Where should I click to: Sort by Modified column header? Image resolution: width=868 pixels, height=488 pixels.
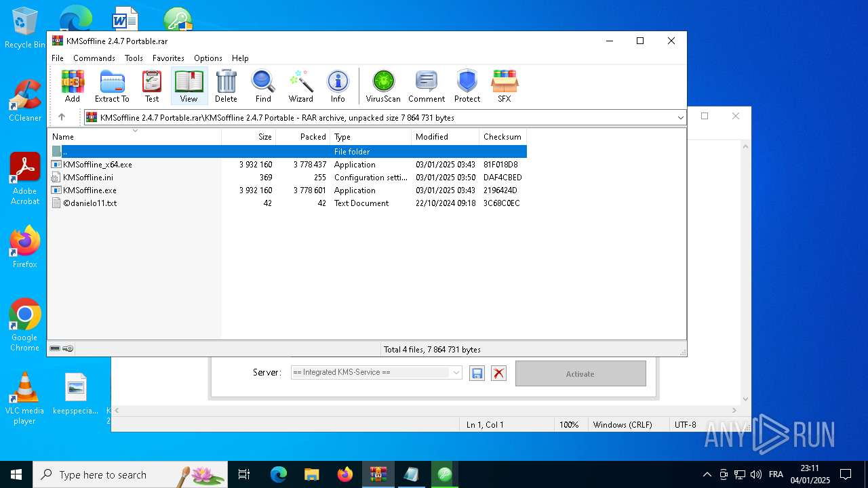click(x=446, y=137)
